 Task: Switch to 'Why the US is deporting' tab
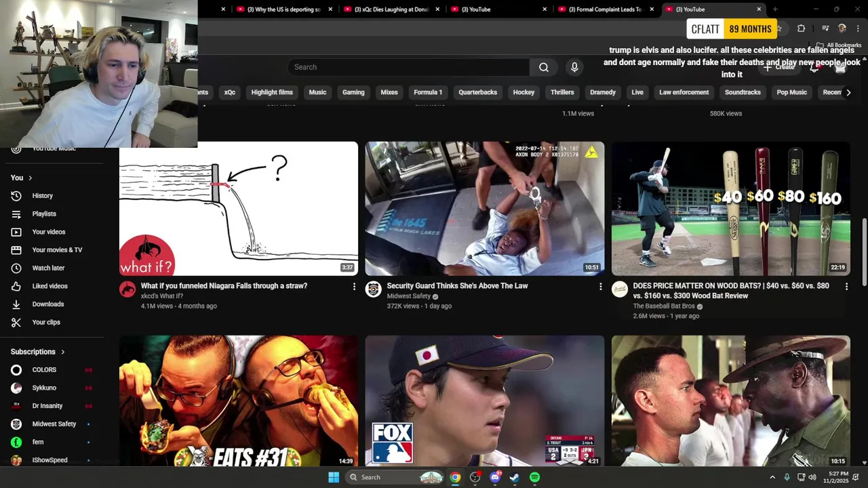click(x=283, y=9)
